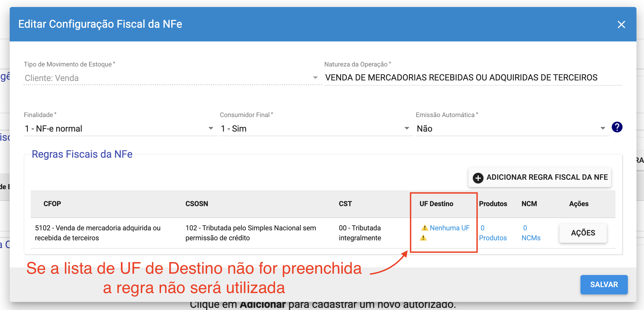This screenshot has width=644, height=310.
Task: Close the Editar Configuração Fiscal dialog
Action: coord(621,24)
